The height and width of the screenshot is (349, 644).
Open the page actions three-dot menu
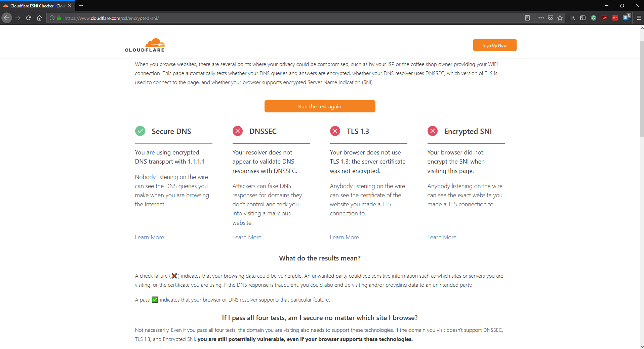[541, 18]
